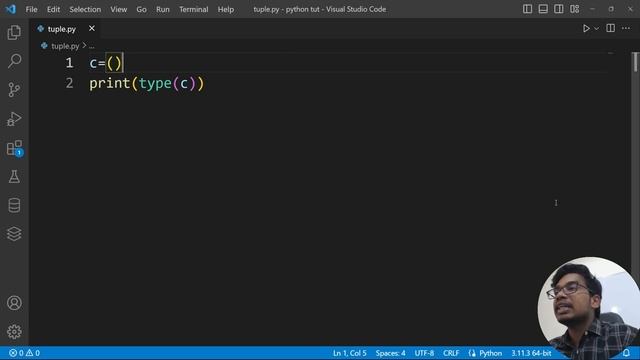
Task: Open editor More Actions menu
Action: point(626,28)
